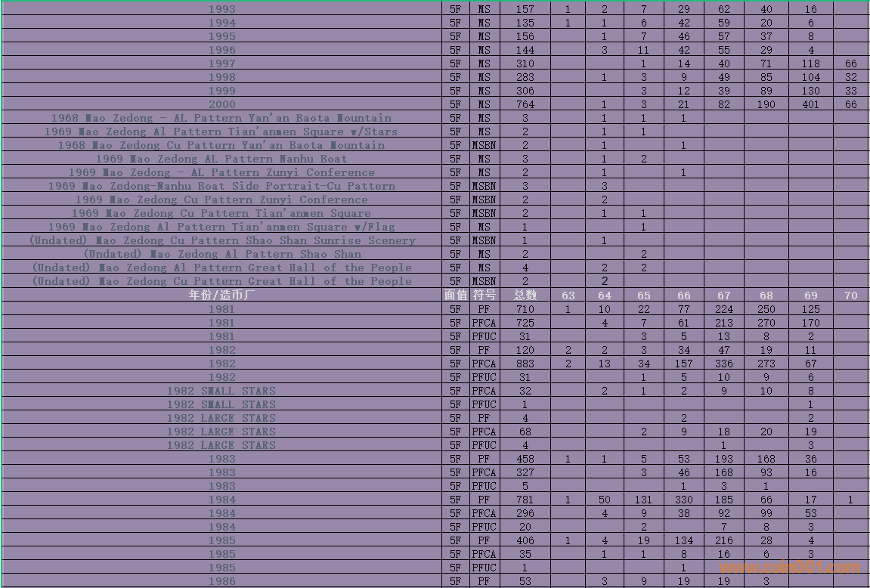Click 1968 Mao Zedong Cu Pattern Yan'an row

(x=221, y=146)
